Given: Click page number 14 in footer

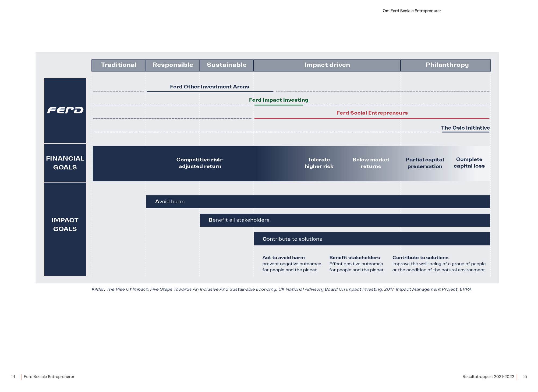Looking at the screenshot, I should [x=13, y=377].
